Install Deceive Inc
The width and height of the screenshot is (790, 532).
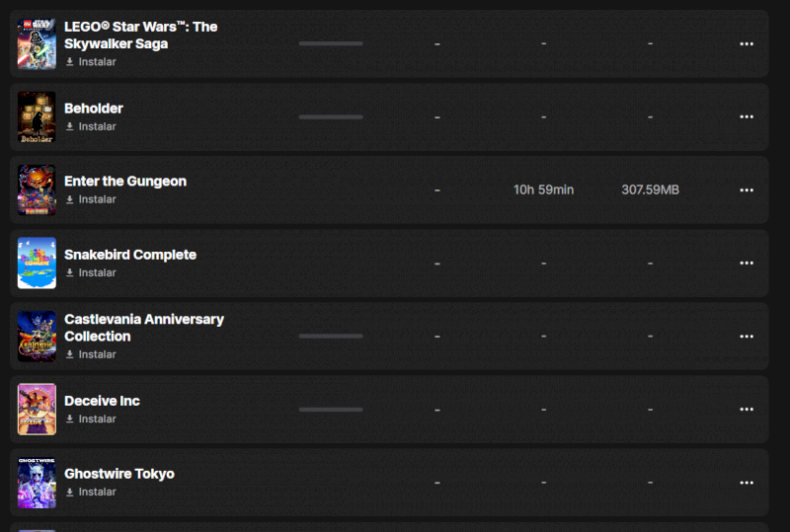click(x=91, y=418)
